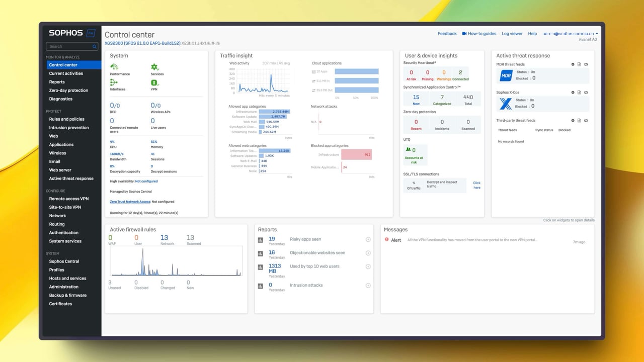Image resolution: width=644 pixels, height=362 pixels.
Task: Open Rules and policies
Action: pos(66,119)
